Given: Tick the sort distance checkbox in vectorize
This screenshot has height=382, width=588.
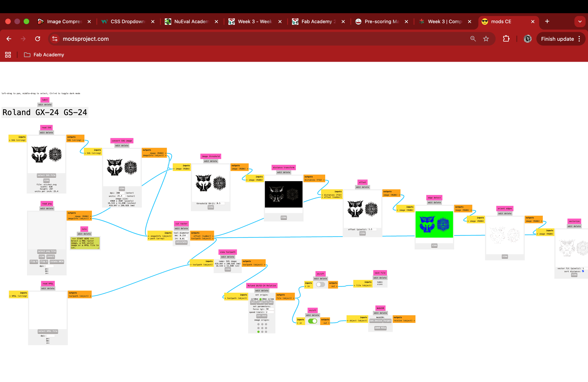Looking at the screenshot, I should [x=583, y=271].
